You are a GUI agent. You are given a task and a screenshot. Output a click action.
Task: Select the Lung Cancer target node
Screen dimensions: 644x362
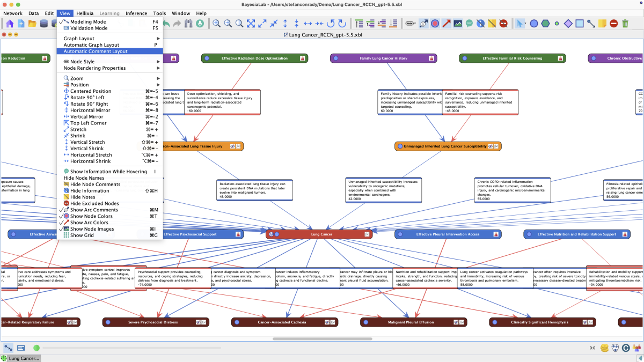[319, 234]
